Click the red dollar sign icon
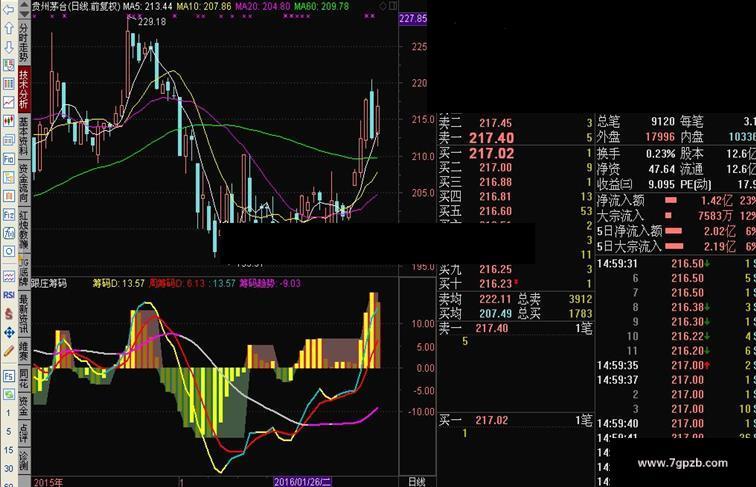 click(x=9, y=313)
